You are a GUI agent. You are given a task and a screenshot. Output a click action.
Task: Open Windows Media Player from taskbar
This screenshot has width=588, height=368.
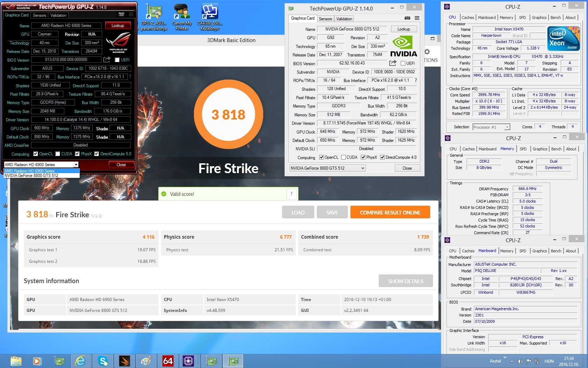[x=37, y=361]
